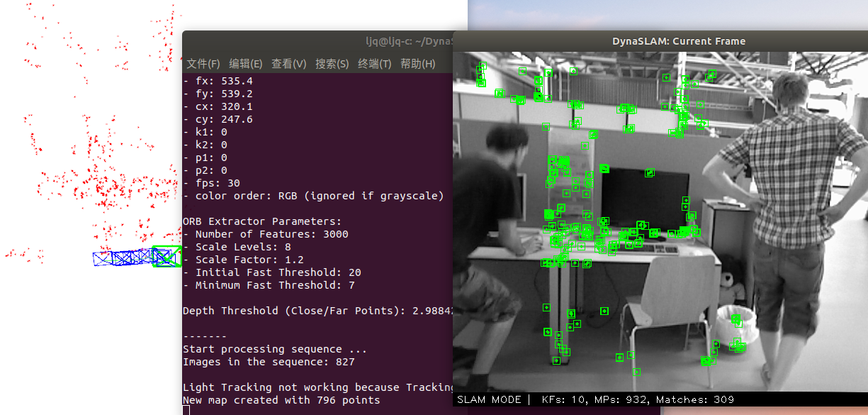Click 'Number of Features: 3000' line
This screenshot has height=415, width=868.
point(266,234)
